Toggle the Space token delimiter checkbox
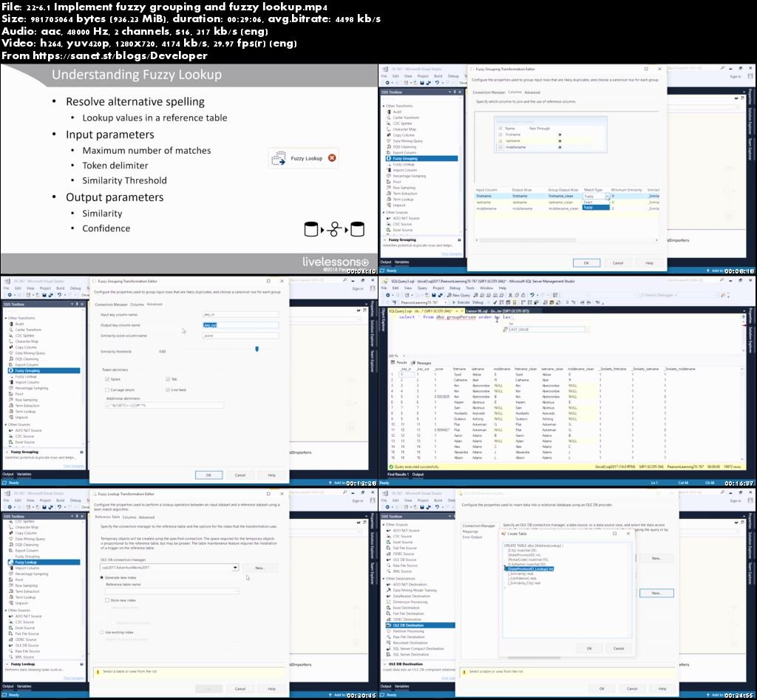 107,379
